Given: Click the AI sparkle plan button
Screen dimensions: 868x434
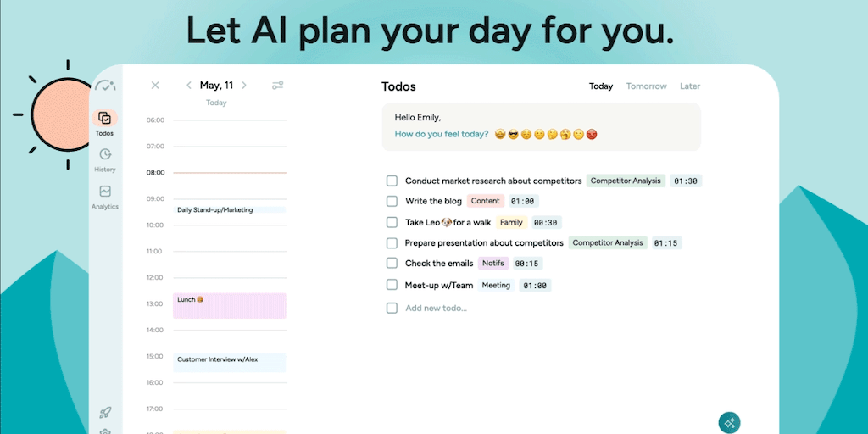Looking at the screenshot, I should point(729,422).
